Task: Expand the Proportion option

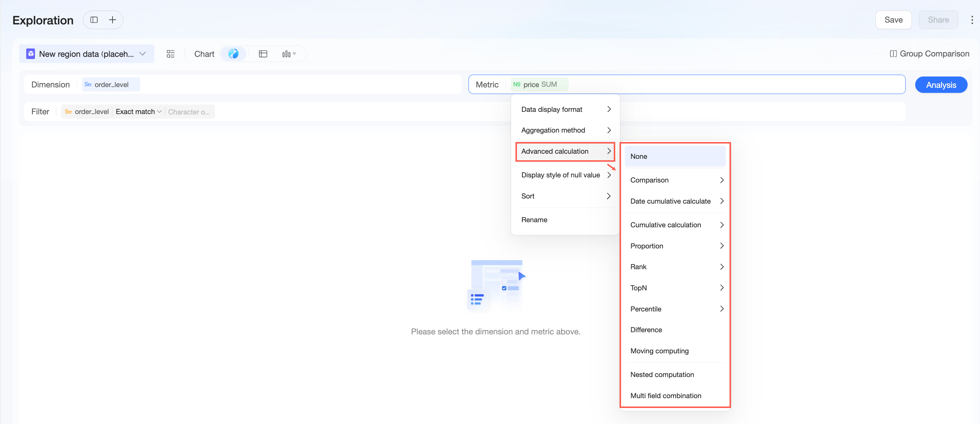Action: click(x=675, y=246)
